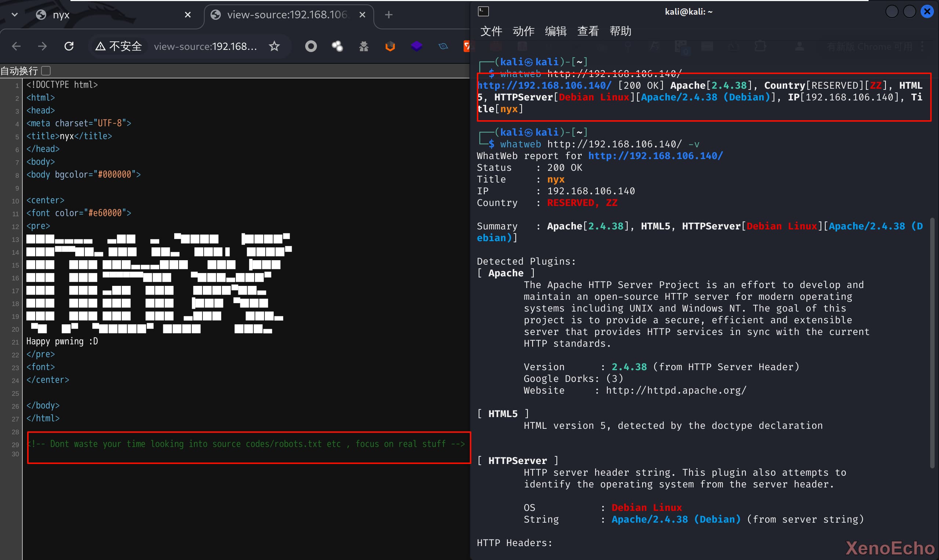Image resolution: width=939 pixels, height=560 pixels.
Task: Open the 文件 terminal menu
Action: [x=491, y=31]
